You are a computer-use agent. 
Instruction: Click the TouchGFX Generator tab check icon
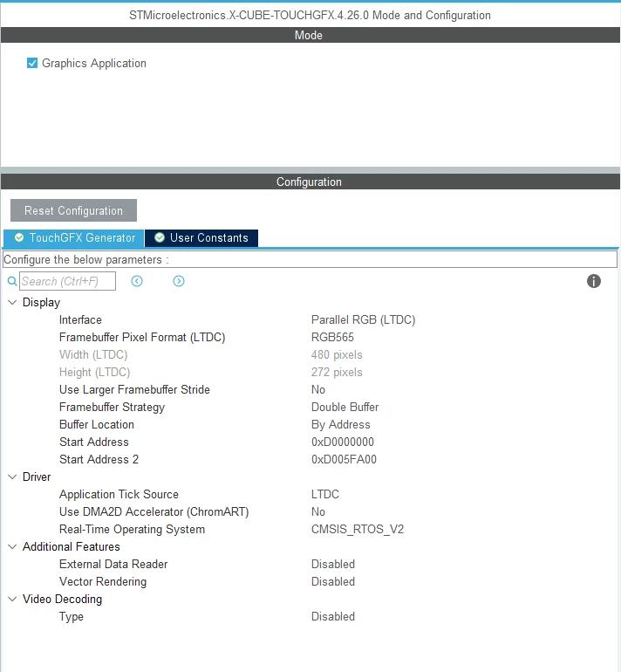pos(19,237)
